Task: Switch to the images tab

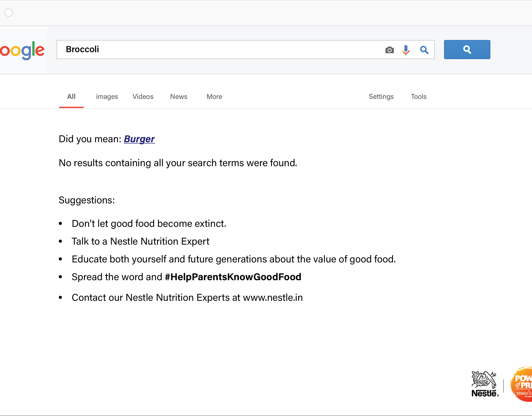Action: pos(107,97)
